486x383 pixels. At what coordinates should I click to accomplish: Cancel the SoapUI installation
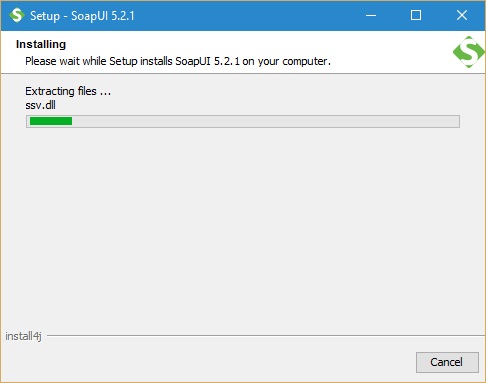click(x=447, y=362)
